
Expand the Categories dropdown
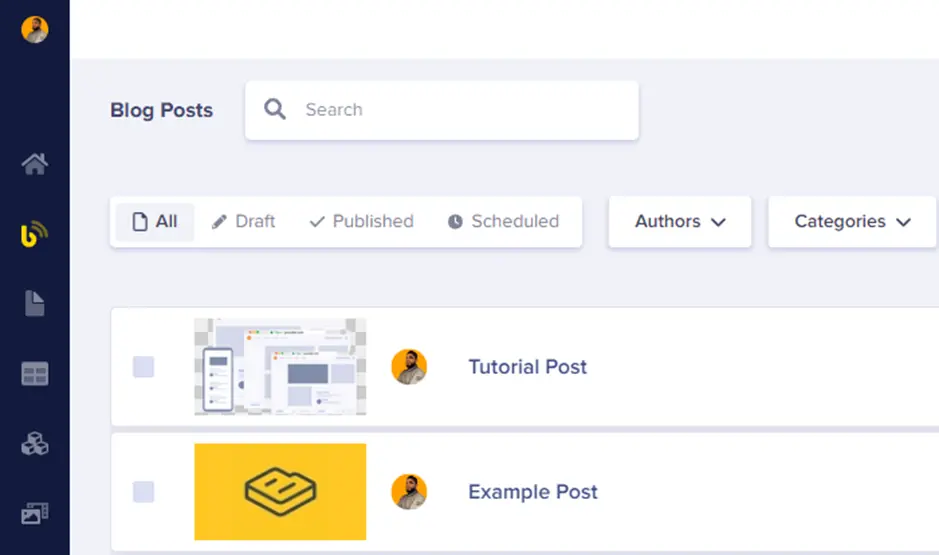(x=852, y=222)
